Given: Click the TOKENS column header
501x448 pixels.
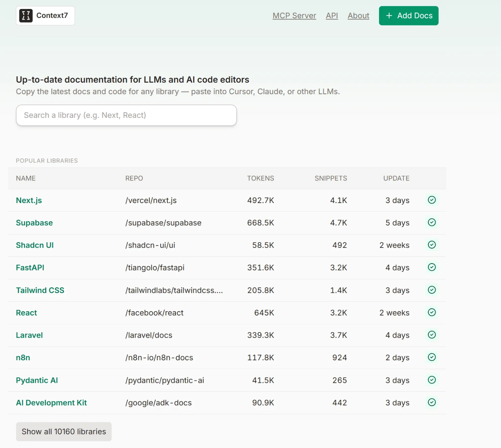Looking at the screenshot, I should [x=261, y=178].
